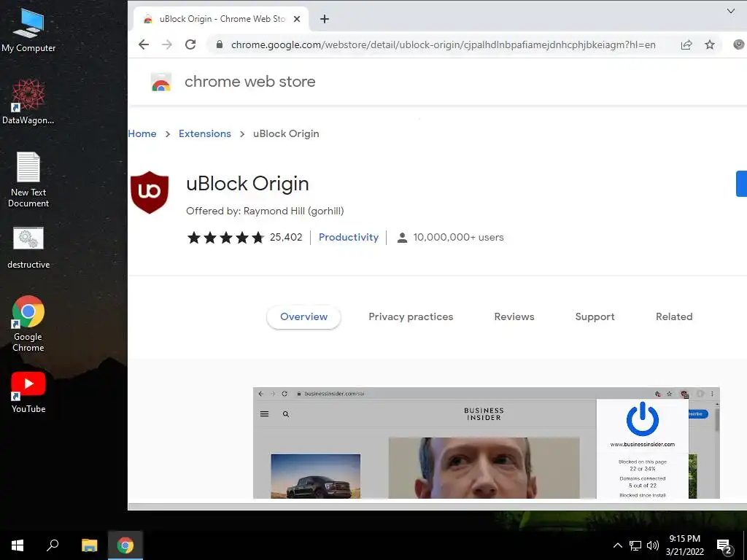Click the uBlock Origin heading
747x560 pixels.
247,184
